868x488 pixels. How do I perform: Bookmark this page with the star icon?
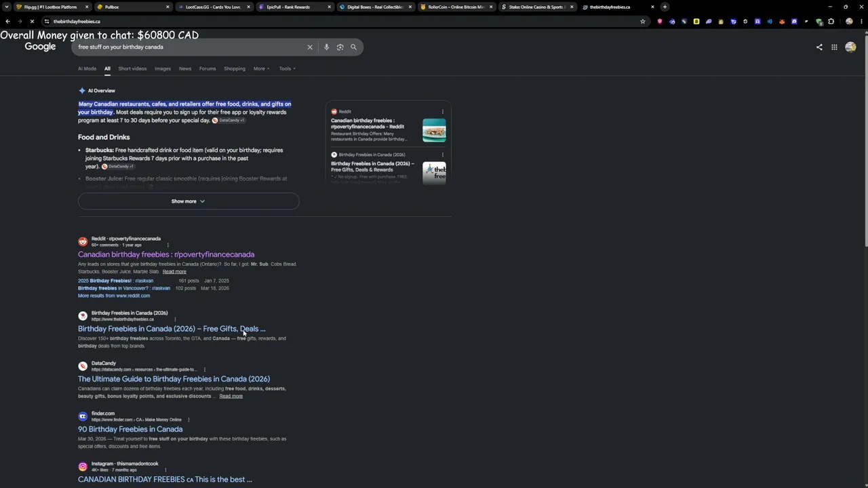[x=643, y=21]
